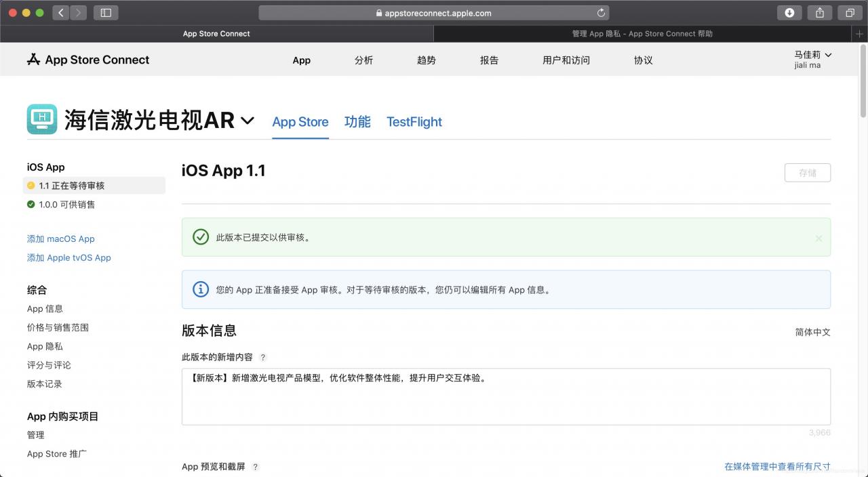Open the 报告 menu item
The height and width of the screenshot is (477, 868).
489,60
